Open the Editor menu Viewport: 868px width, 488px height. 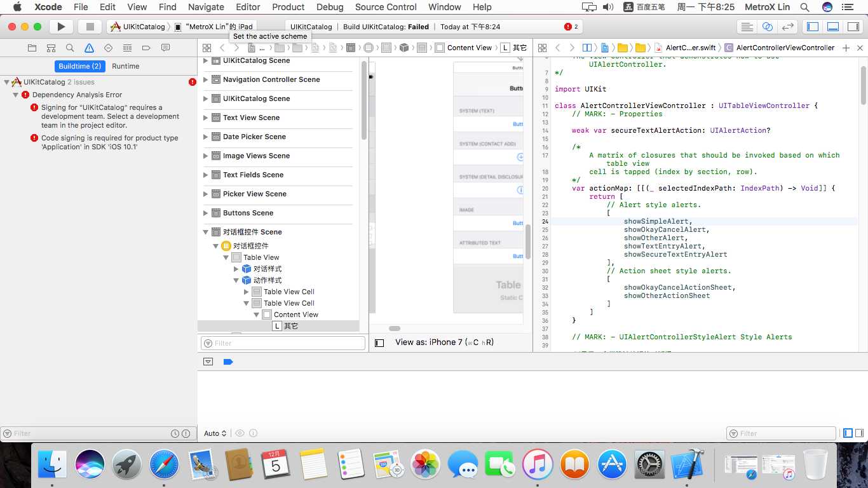pyautogui.click(x=248, y=7)
